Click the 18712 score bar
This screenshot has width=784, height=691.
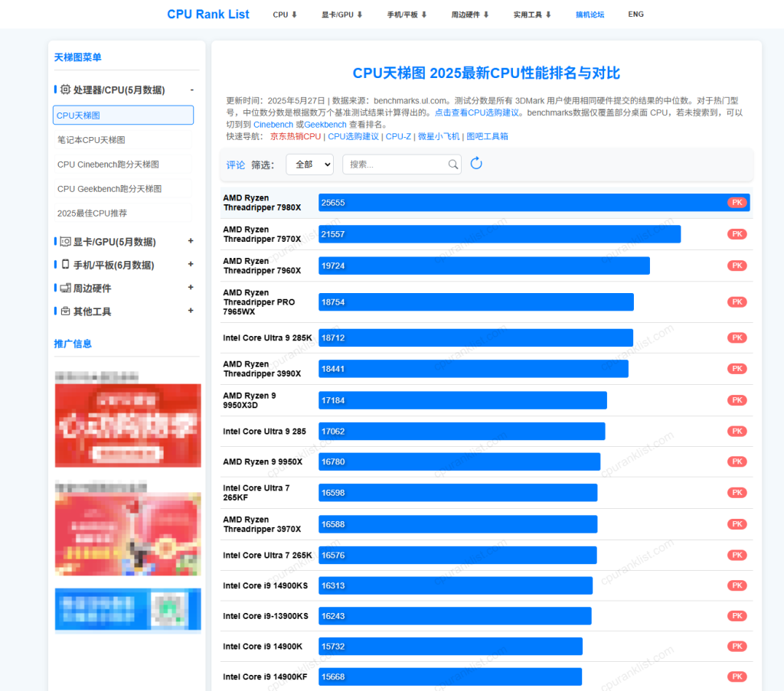coord(475,337)
